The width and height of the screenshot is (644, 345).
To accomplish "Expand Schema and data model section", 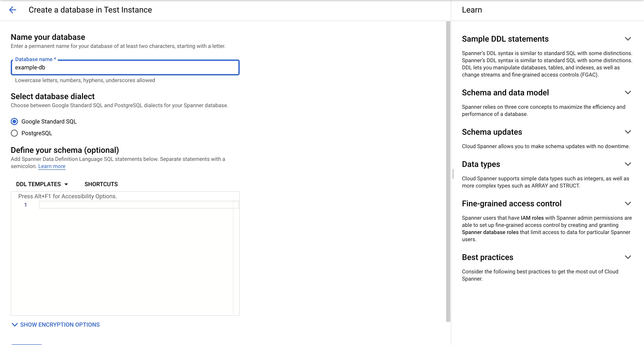I will click(628, 93).
